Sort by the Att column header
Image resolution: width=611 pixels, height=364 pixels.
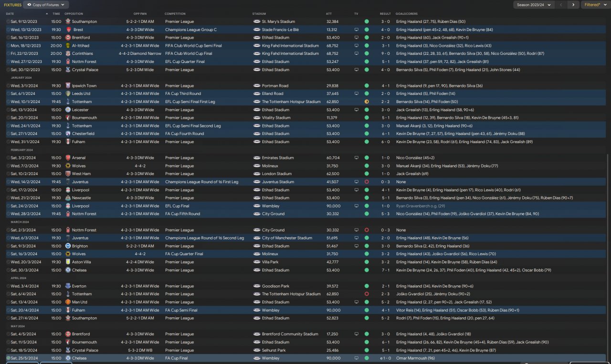329,14
